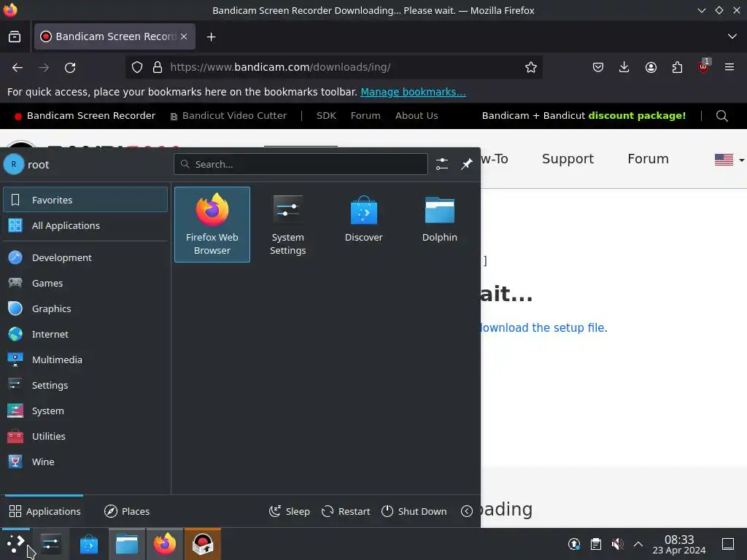Bookmark this page with the star
The width and height of the screenshot is (747, 560).
pyautogui.click(x=531, y=67)
